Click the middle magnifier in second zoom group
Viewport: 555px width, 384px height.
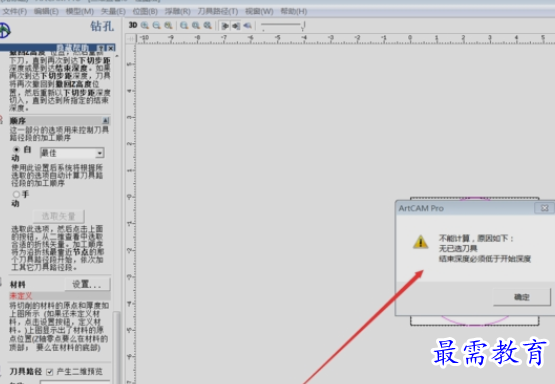tap(196, 25)
